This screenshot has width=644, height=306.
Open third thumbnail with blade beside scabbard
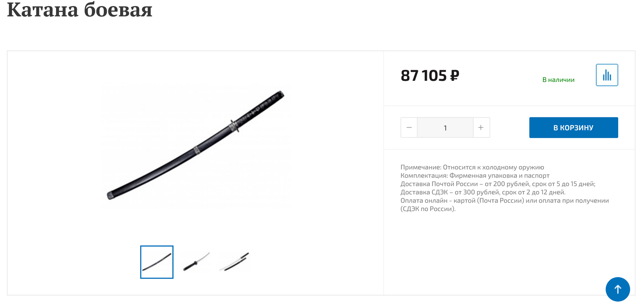235,262
